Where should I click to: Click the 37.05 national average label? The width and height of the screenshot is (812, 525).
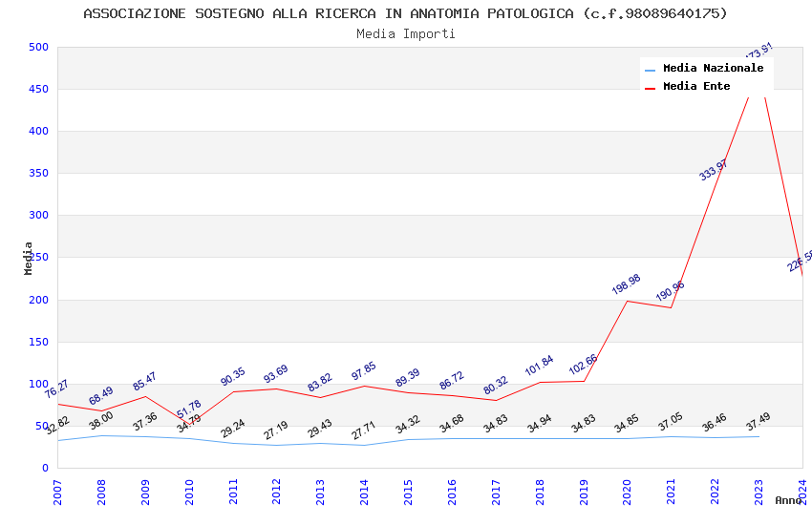coord(671,422)
